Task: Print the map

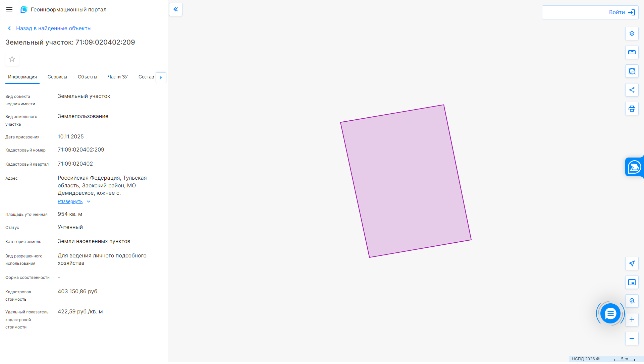Action: click(632, 109)
